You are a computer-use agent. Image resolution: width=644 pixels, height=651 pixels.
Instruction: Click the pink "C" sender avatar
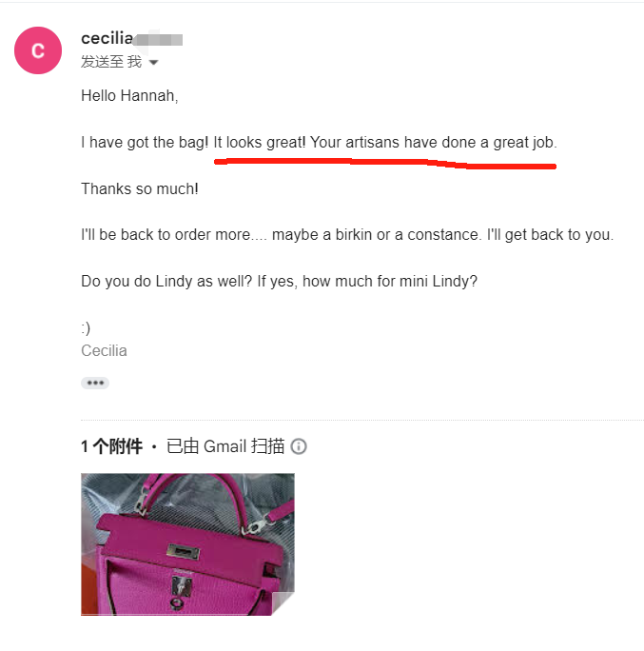click(x=38, y=50)
